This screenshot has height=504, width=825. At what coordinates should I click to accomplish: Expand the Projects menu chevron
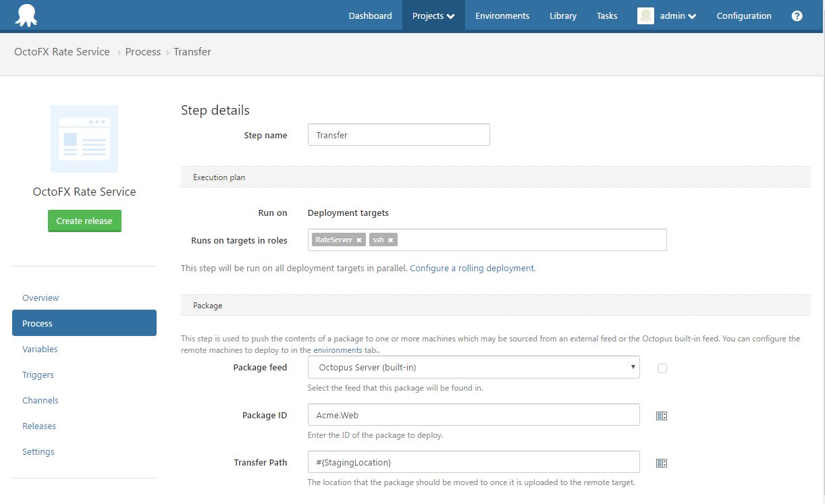click(450, 16)
